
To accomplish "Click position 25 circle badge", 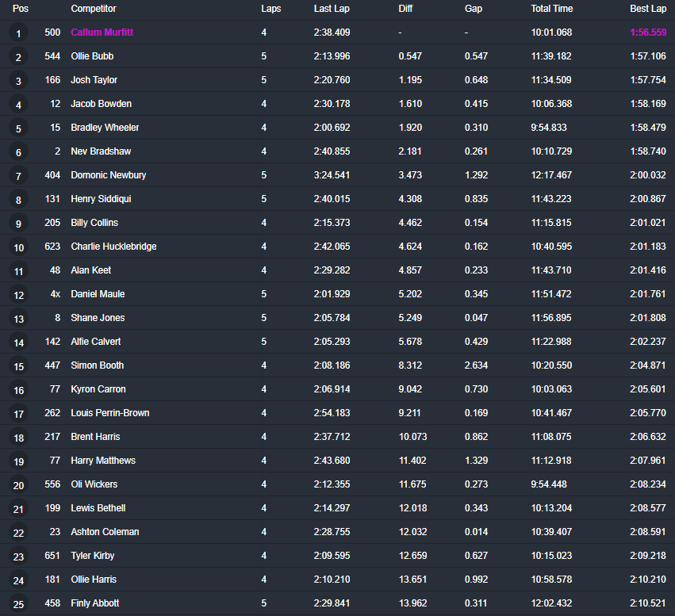I will [19, 604].
